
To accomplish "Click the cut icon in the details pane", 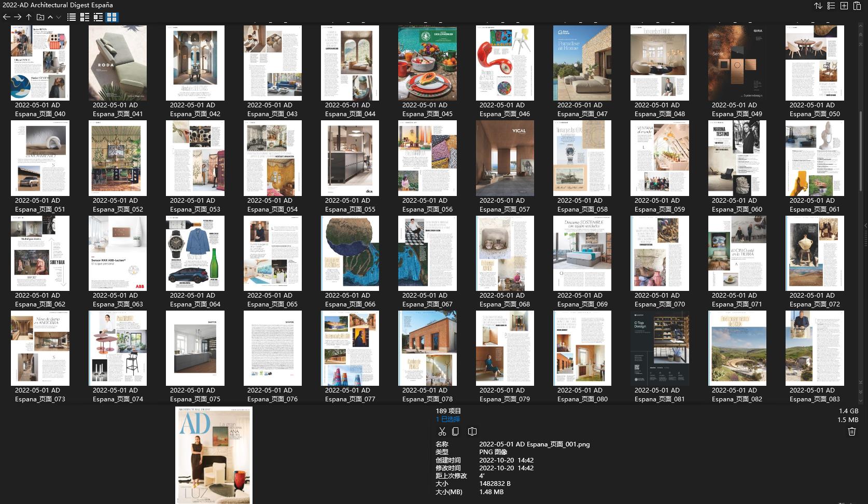I will 442,431.
